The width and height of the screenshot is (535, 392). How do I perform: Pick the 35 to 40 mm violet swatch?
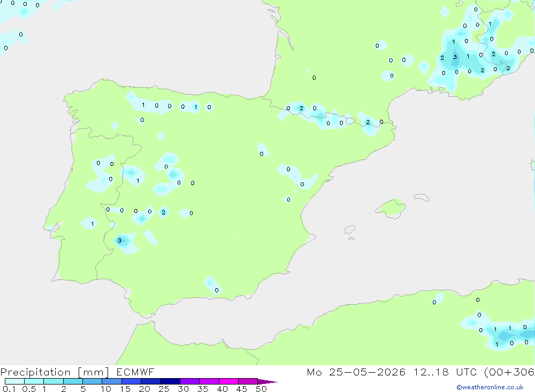tap(209, 381)
